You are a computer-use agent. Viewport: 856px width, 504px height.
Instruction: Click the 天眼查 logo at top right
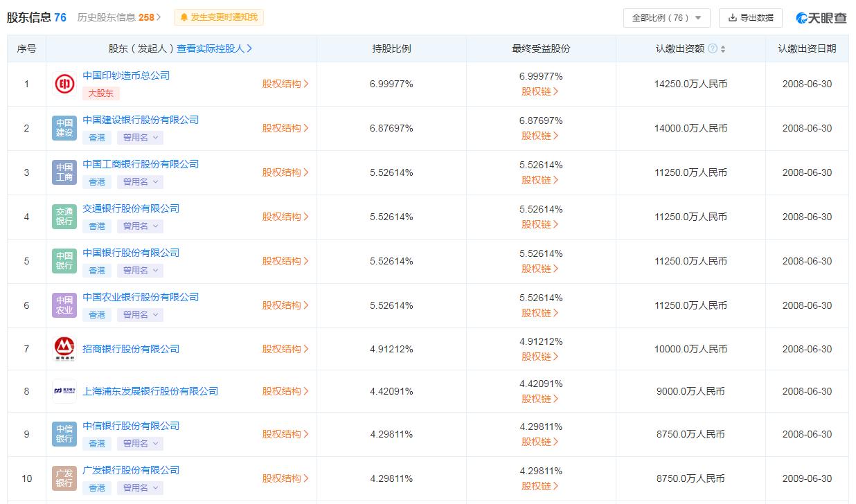(x=820, y=17)
